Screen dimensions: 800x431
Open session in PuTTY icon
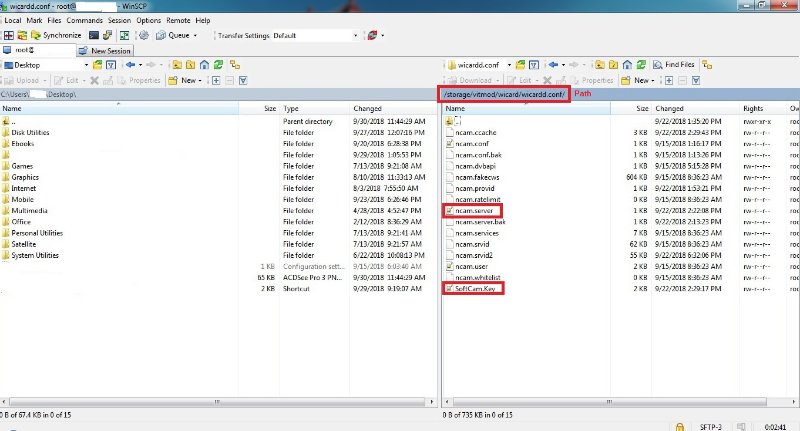point(107,35)
